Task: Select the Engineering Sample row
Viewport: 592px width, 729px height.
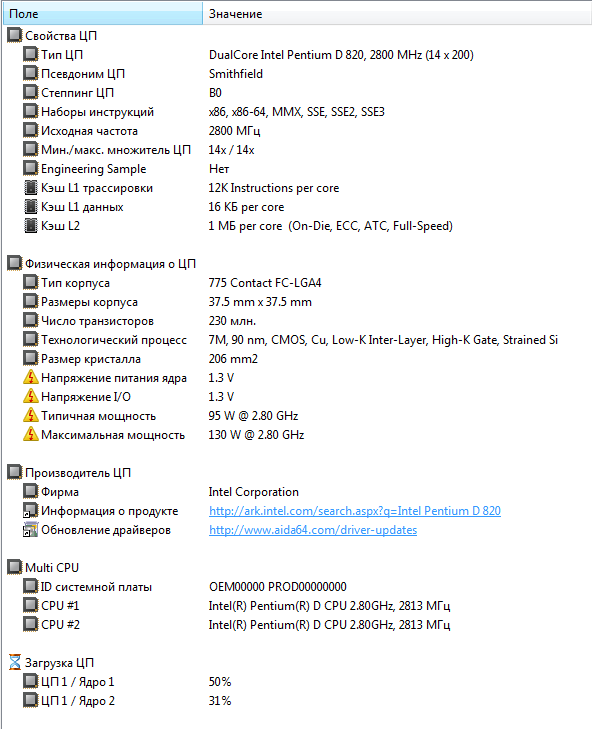Action: click(296, 169)
